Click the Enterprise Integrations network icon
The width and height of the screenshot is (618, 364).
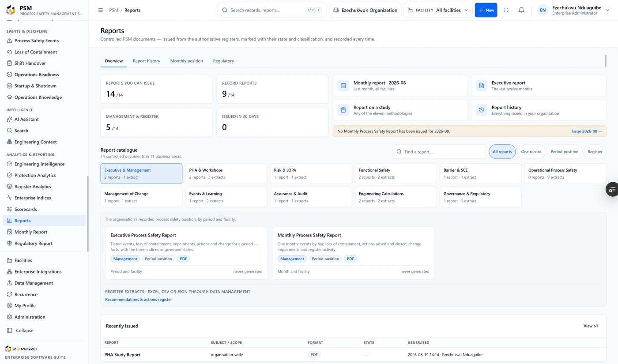coord(10,272)
